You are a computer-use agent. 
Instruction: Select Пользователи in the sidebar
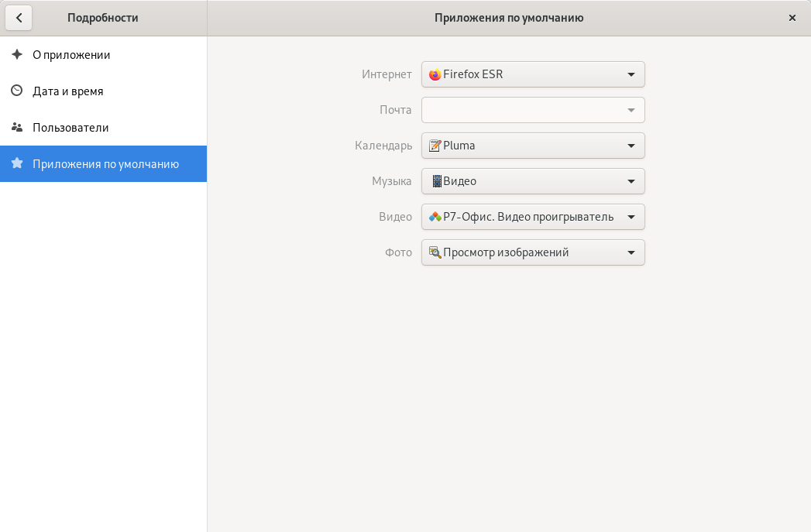point(70,128)
